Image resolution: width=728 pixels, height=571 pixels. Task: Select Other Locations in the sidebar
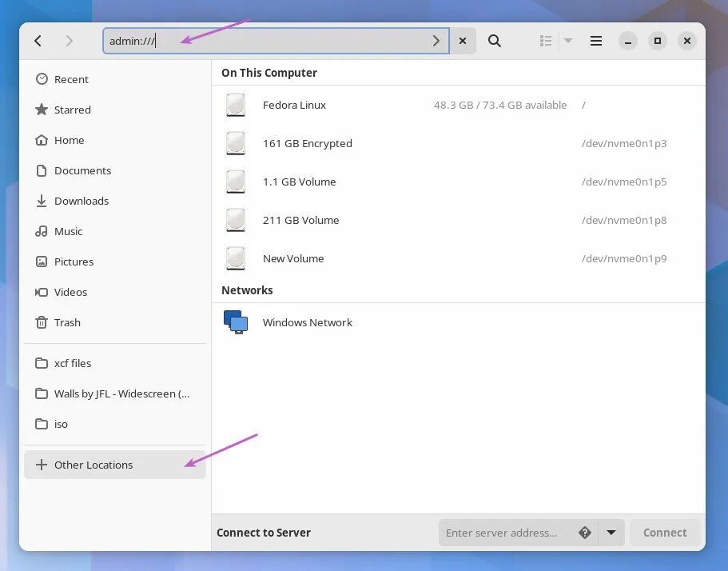click(115, 465)
